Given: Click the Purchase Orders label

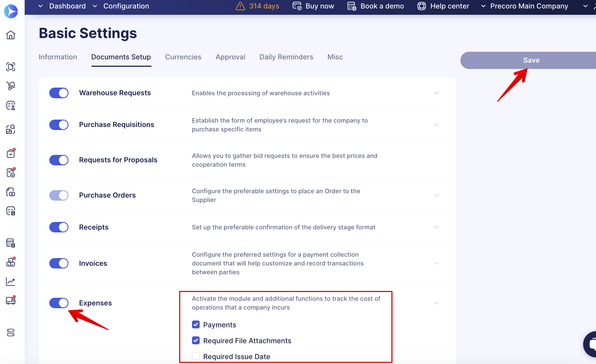Looking at the screenshot, I should (x=107, y=195).
